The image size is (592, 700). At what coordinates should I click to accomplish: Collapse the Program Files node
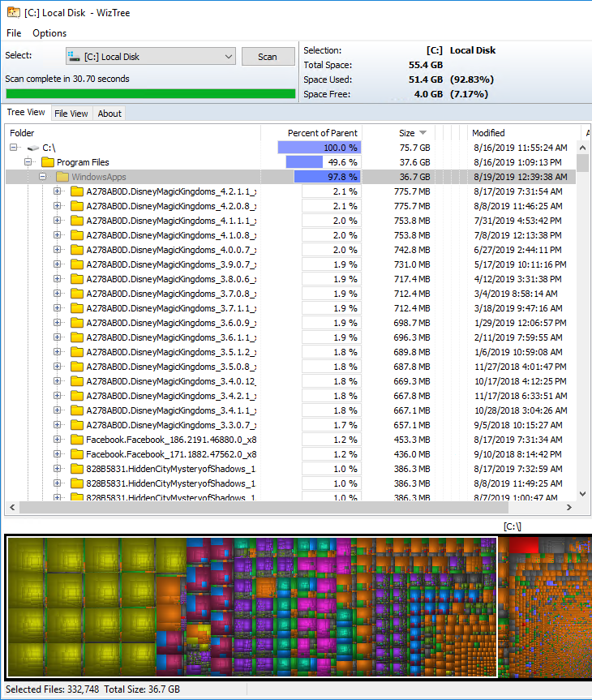28,162
